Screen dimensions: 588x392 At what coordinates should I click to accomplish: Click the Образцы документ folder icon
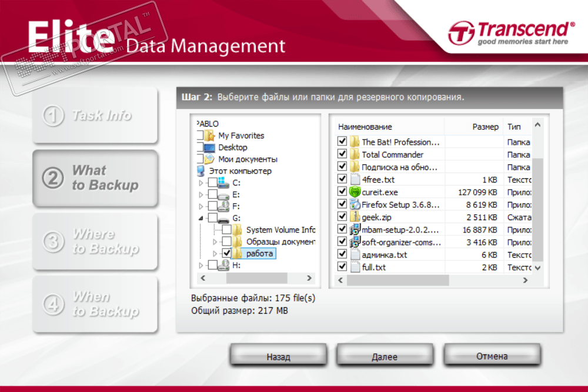[x=237, y=241]
